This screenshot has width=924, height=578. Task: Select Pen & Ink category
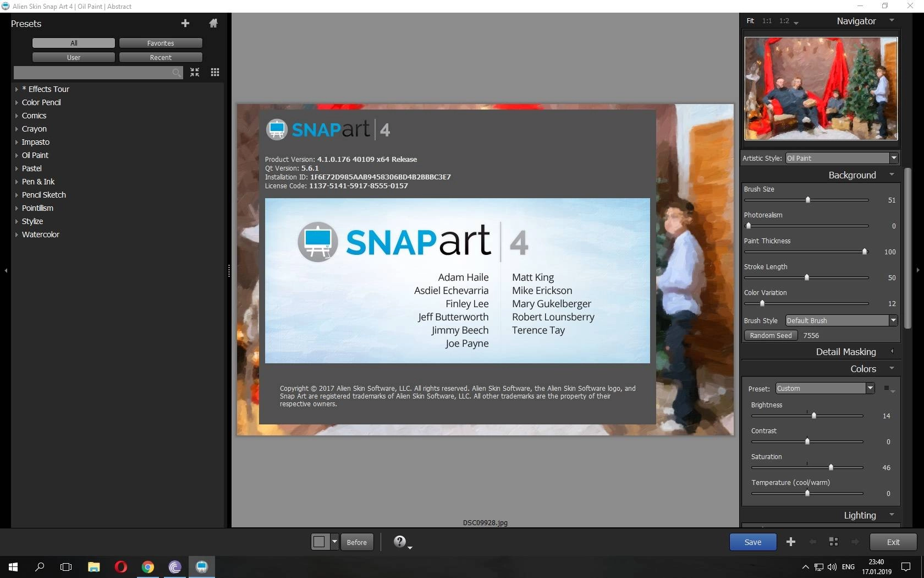38,182
